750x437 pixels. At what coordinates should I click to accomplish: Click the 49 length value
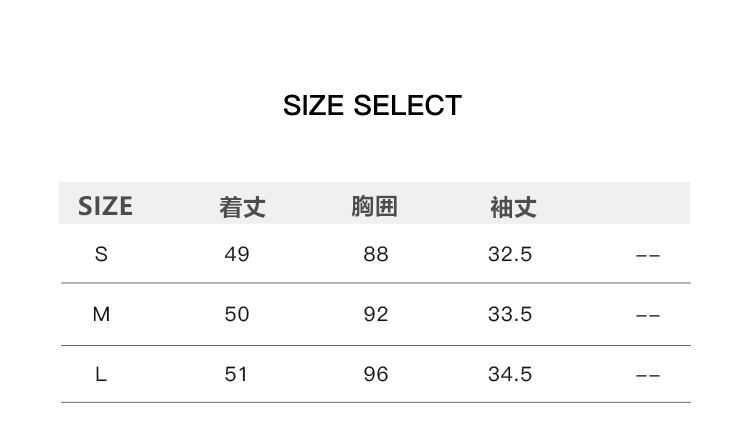click(237, 255)
